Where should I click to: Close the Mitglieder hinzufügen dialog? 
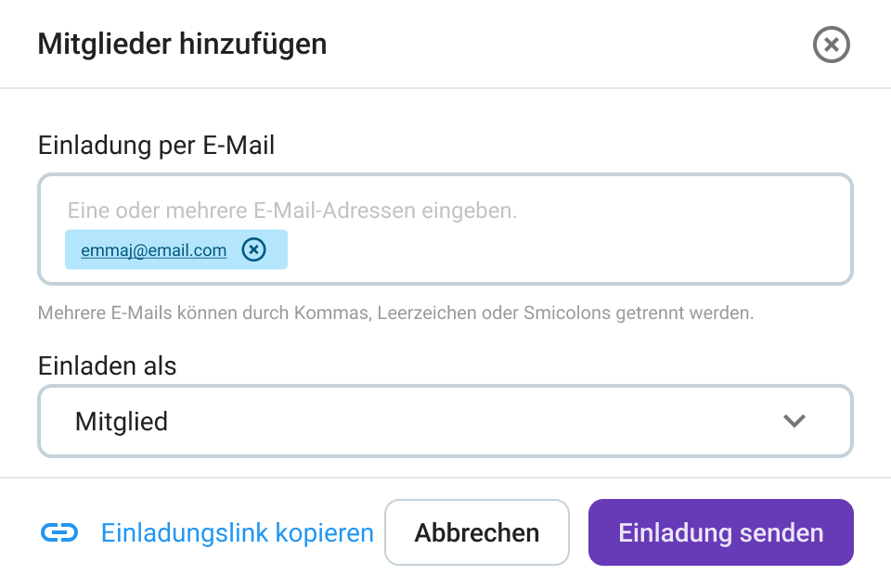click(832, 45)
